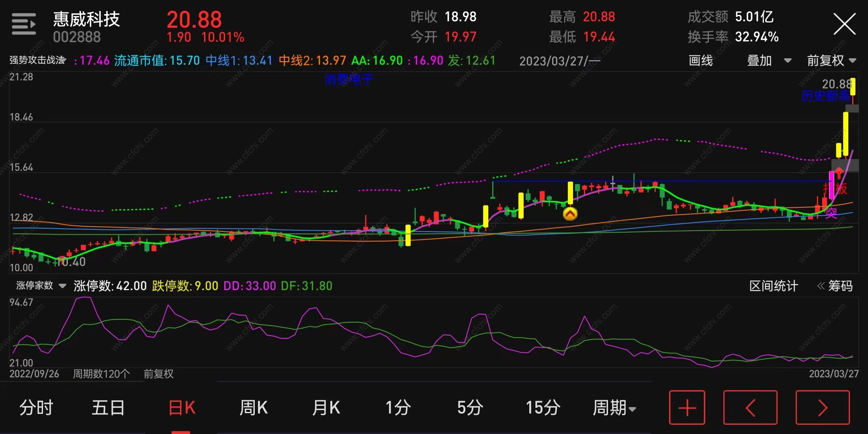
Task: Close the chart with the X icon
Action: (x=844, y=24)
